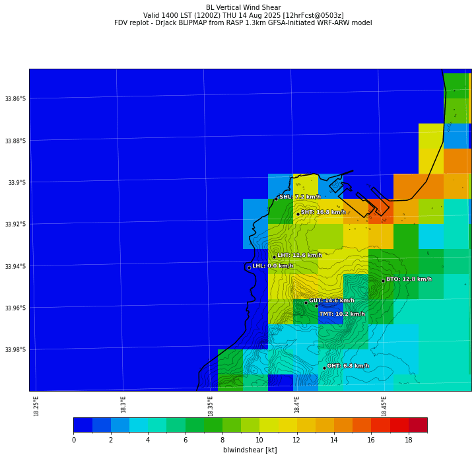Click the 33.88°S latitude label
This screenshot has height=457, width=476.
click(15, 141)
